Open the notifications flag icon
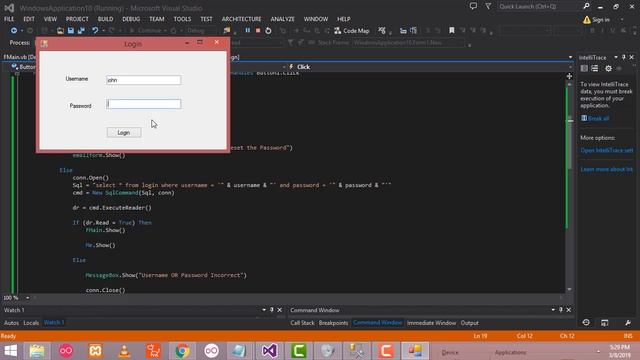The image size is (640, 360). (488, 6)
